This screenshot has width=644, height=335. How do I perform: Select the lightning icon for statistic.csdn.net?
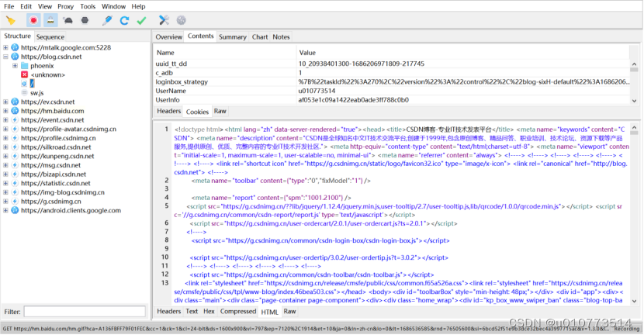(x=15, y=183)
